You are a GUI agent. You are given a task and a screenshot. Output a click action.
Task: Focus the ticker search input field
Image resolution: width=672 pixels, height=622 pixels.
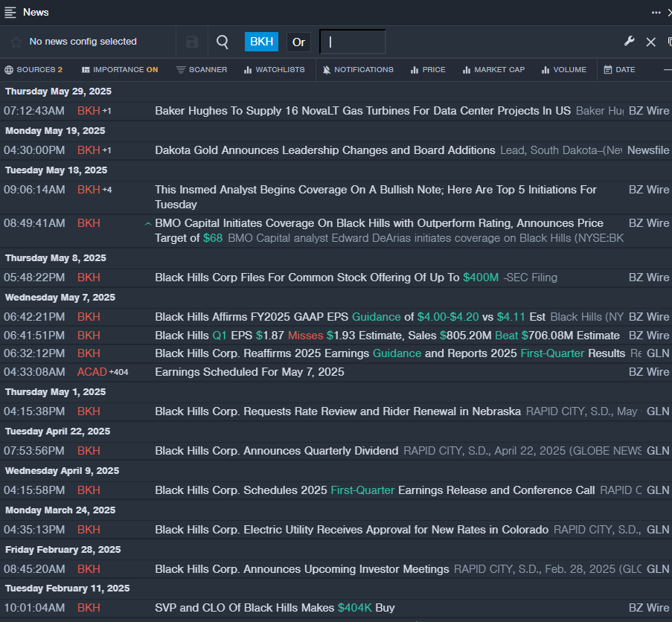(353, 42)
